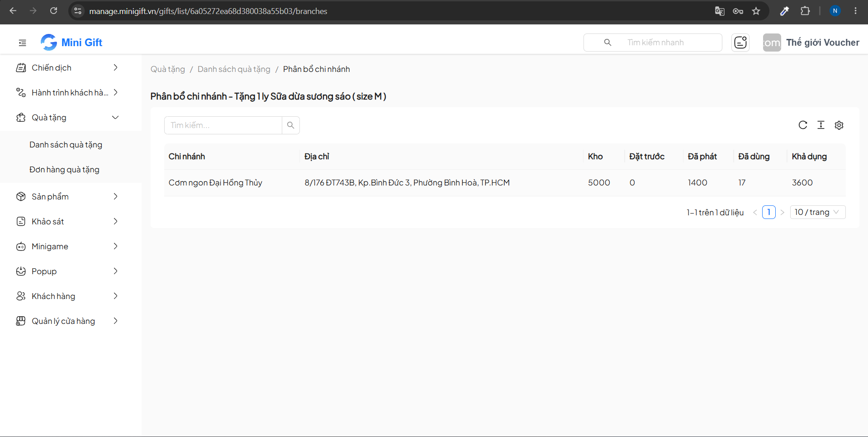Collapse the sidebar with the menu toggle icon
The width and height of the screenshot is (868, 437).
tap(22, 43)
